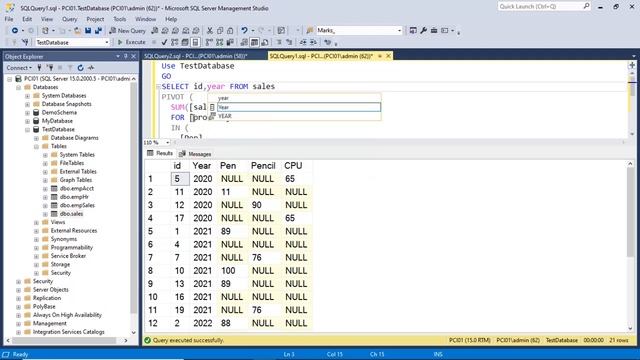Click the Activity Monitor icon in Object Explorer

click(x=91, y=68)
